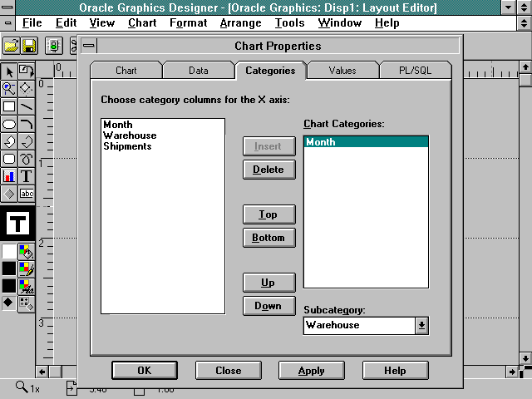The width and height of the screenshot is (532, 399).
Task: Pick the Text tool in the palette
Action: pos(27,176)
